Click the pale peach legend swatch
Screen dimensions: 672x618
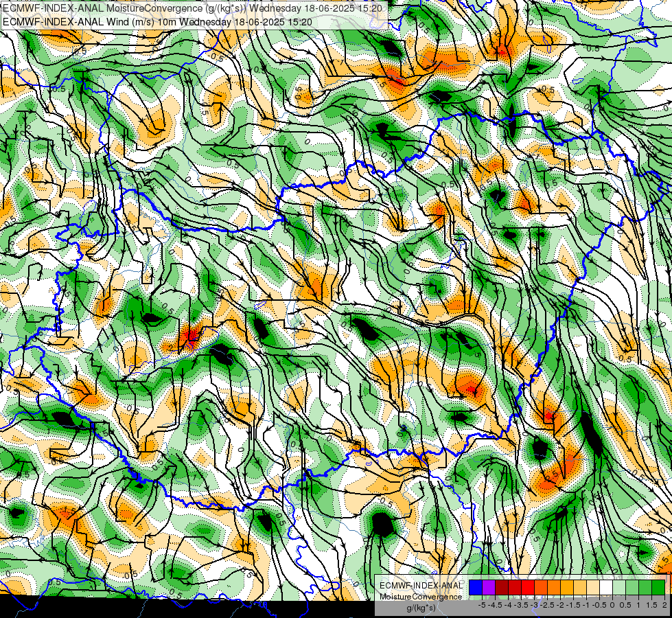pyautogui.click(x=593, y=588)
